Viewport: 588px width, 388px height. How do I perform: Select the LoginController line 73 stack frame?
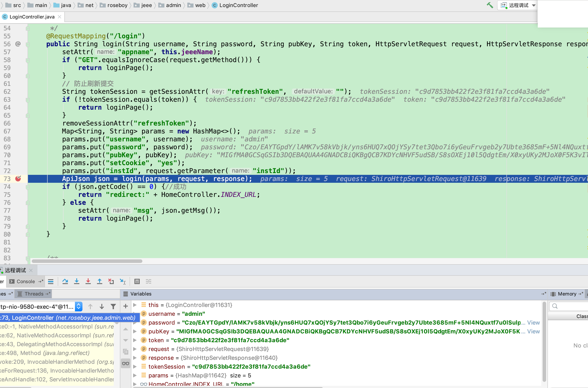point(69,318)
